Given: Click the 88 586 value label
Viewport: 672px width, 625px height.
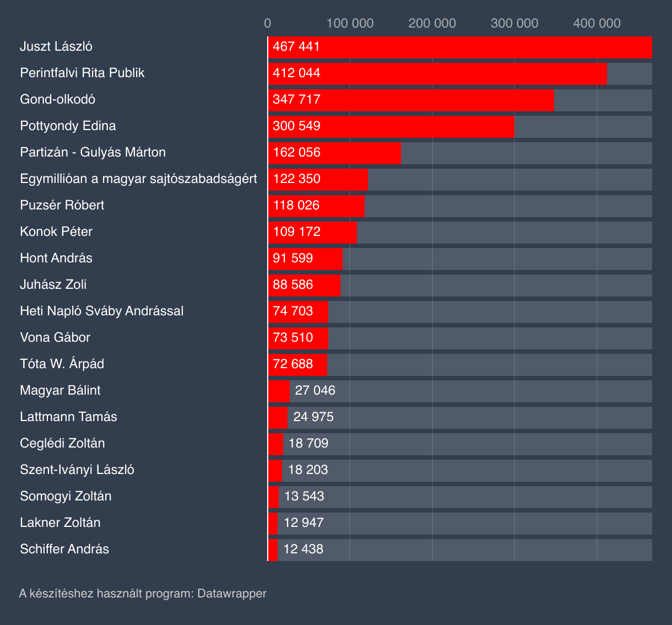Looking at the screenshot, I should point(292,285).
